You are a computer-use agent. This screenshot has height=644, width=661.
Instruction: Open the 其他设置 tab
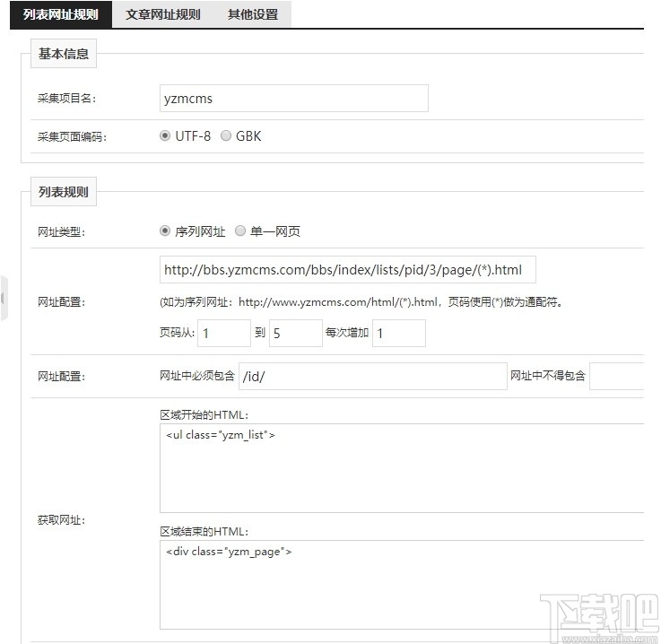[x=253, y=14]
